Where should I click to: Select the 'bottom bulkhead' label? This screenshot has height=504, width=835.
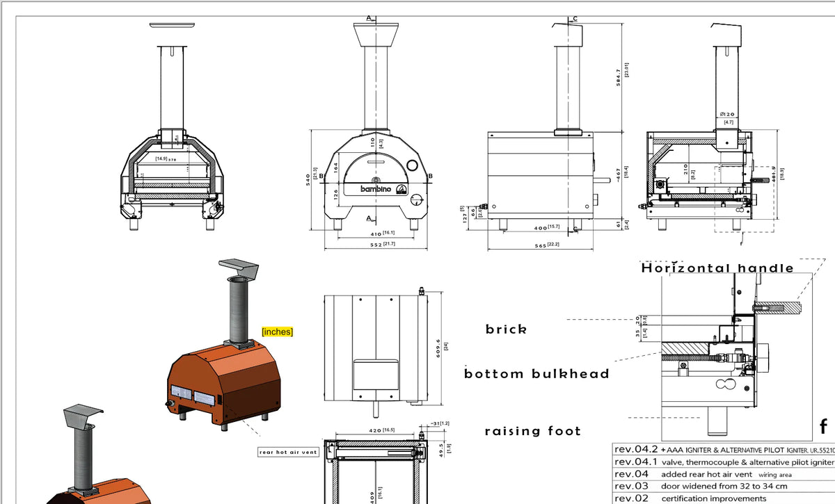(x=536, y=374)
